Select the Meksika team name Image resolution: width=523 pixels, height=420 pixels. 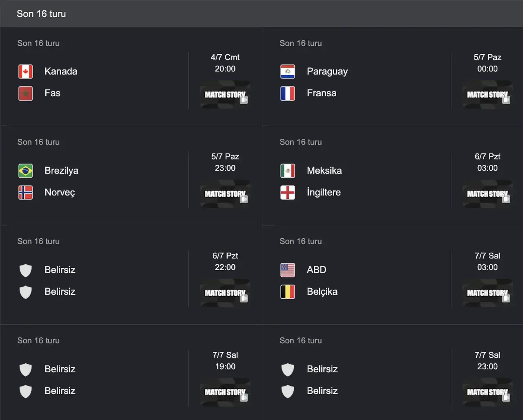point(324,171)
